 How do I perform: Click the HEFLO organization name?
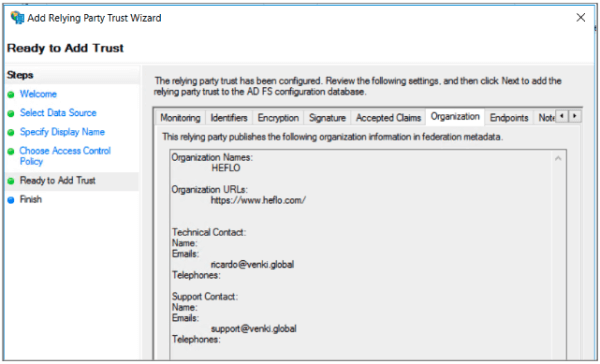226,168
